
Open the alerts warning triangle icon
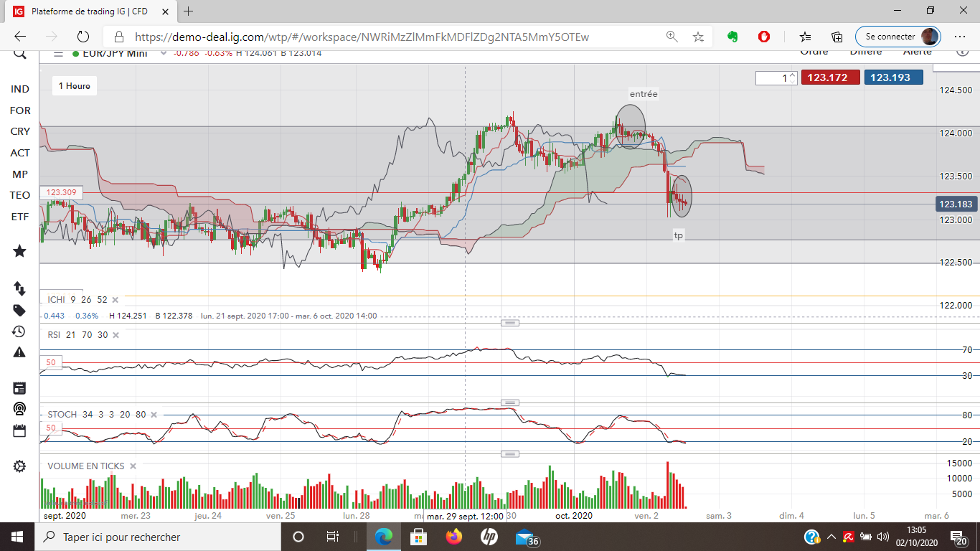[x=19, y=352]
